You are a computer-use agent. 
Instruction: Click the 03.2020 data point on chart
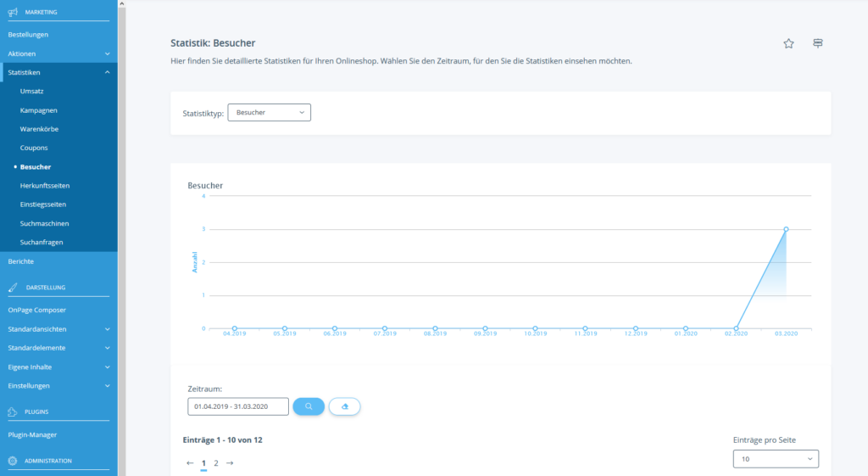tap(786, 229)
